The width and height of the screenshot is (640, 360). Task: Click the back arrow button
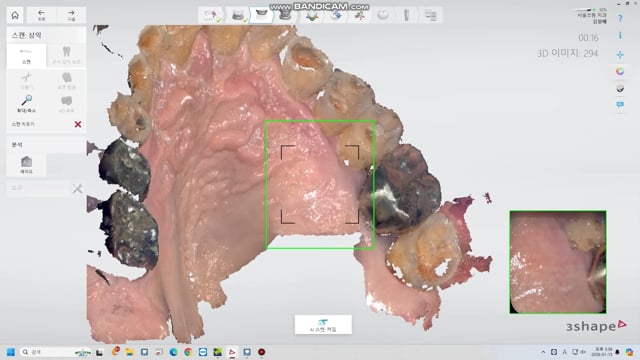click(41, 15)
